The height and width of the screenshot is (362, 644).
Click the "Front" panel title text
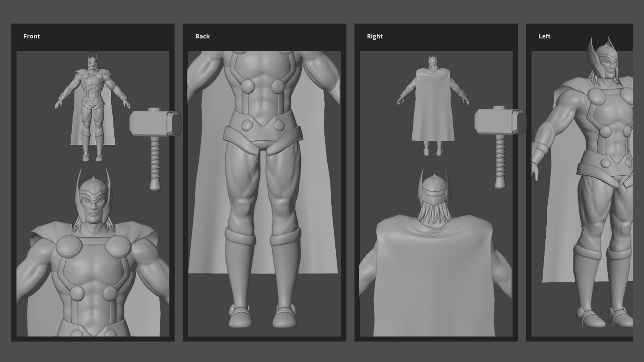point(32,36)
